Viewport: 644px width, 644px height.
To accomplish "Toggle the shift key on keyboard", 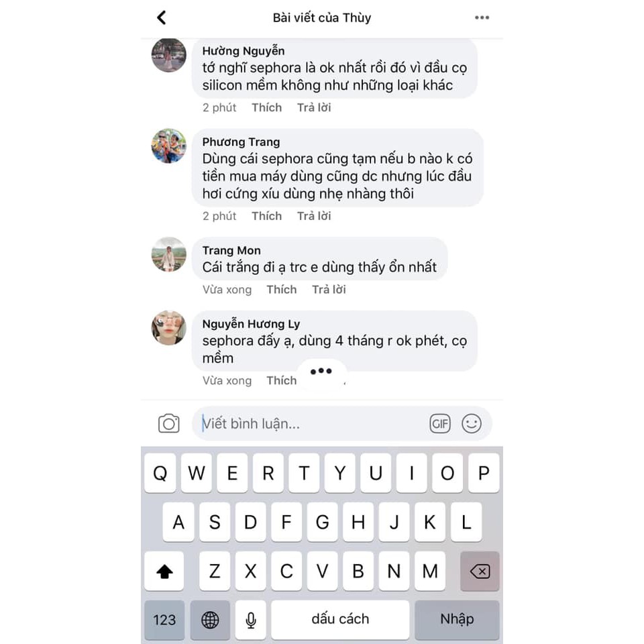I will [x=164, y=571].
